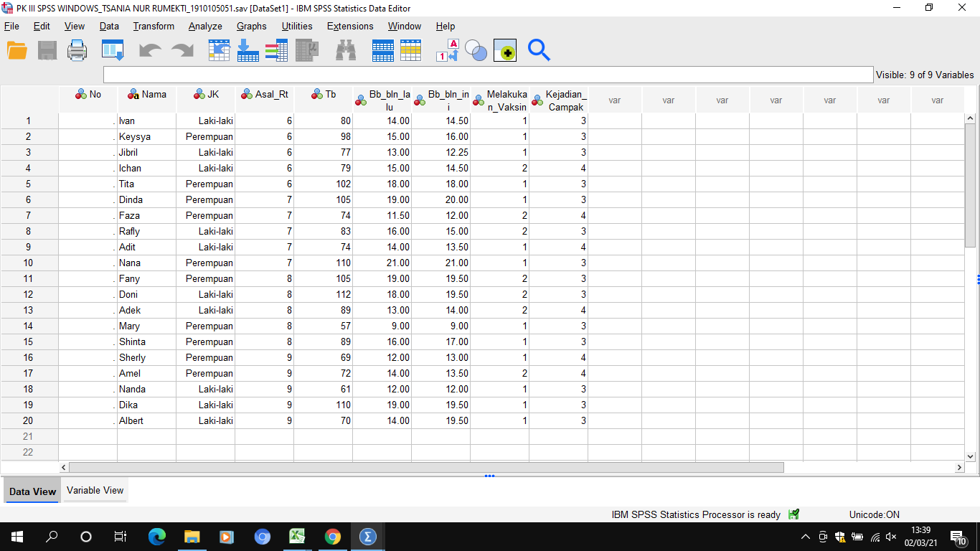
Task: Select the Asal_Rt column header
Action: [x=265, y=100]
